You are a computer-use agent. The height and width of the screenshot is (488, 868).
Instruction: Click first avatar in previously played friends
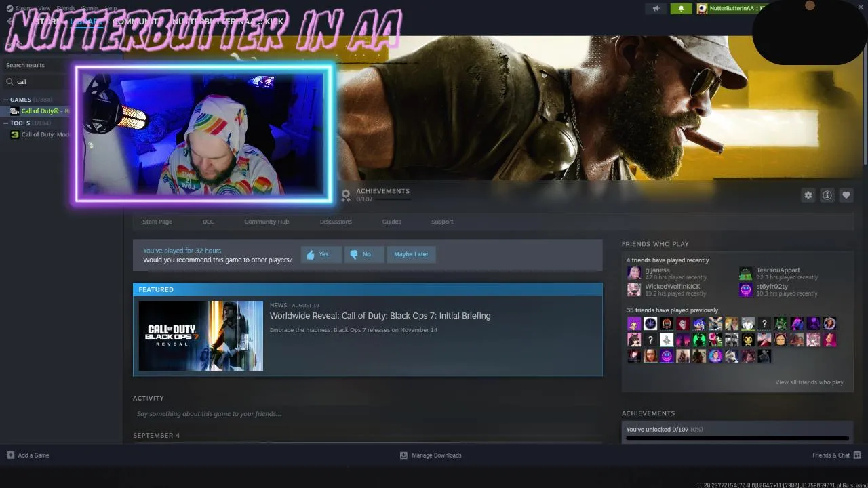tap(634, 323)
